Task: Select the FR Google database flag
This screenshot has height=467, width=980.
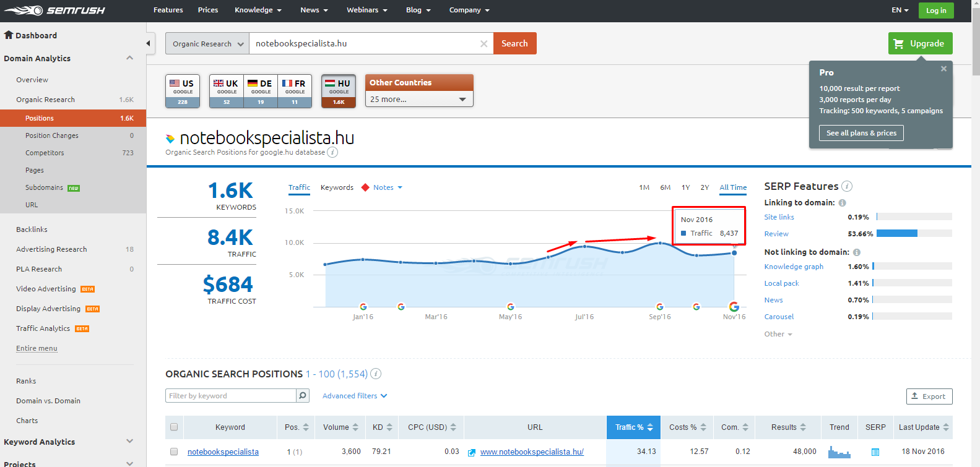Action: coord(295,91)
